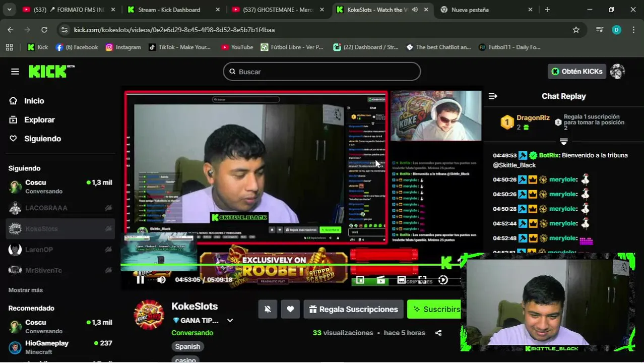Go to the Kick logo home page

tap(51, 72)
